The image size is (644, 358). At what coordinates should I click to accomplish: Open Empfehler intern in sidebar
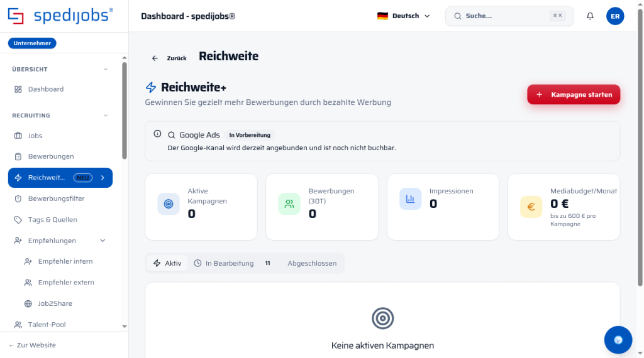click(x=65, y=262)
